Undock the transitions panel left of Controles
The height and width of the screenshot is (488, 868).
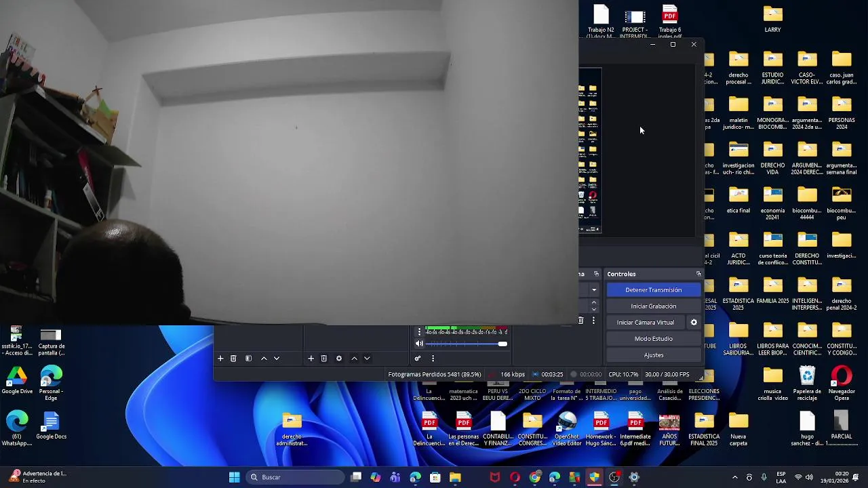coord(596,274)
